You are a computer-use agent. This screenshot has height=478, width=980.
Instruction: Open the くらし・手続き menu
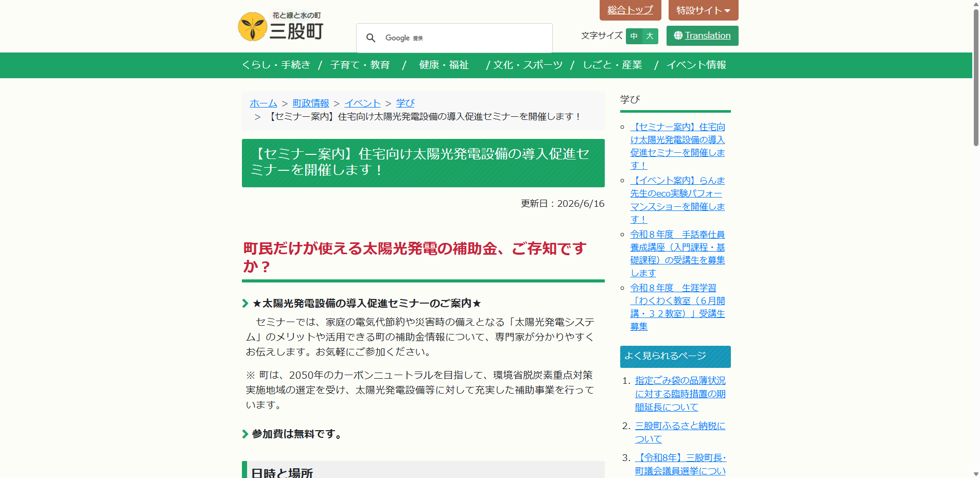pyautogui.click(x=276, y=65)
